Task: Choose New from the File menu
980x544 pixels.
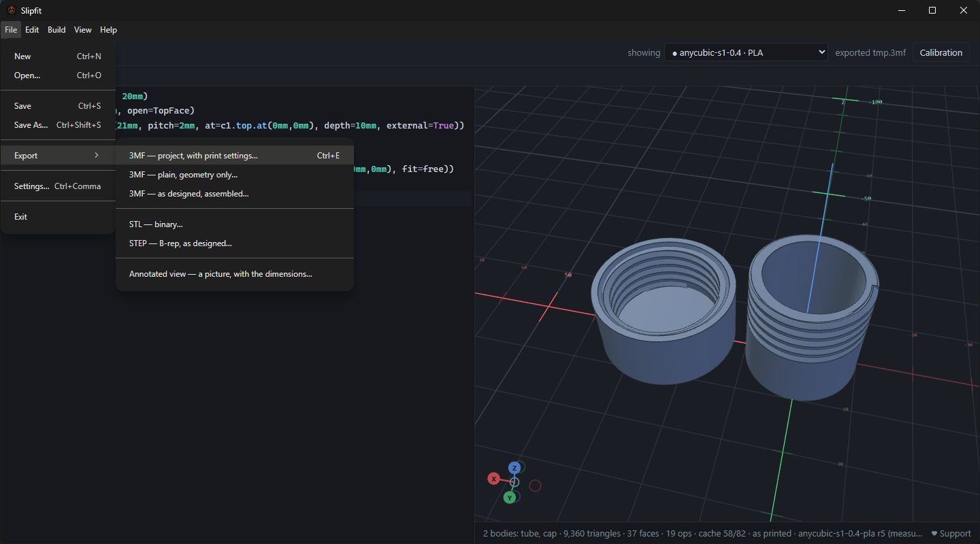Action: [x=58, y=56]
